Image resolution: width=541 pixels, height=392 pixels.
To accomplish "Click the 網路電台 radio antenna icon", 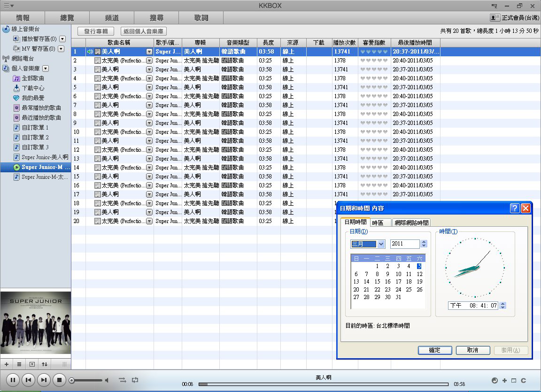I will [x=6, y=59].
